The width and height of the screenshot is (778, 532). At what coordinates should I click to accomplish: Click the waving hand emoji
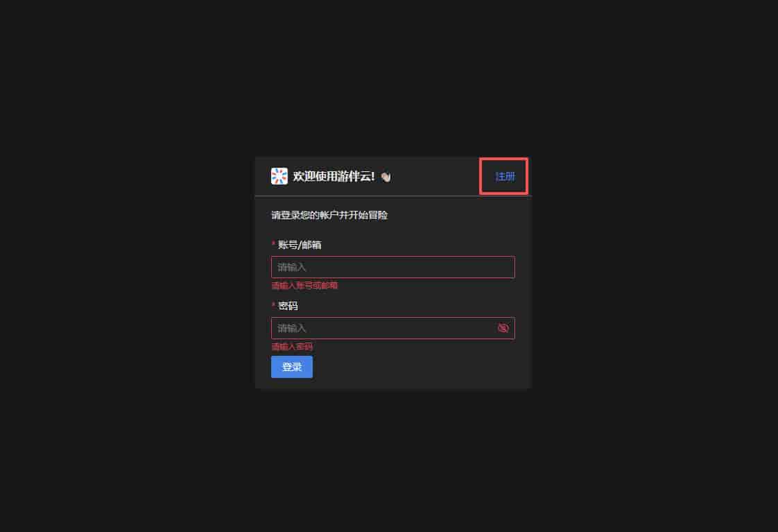click(386, 177)
